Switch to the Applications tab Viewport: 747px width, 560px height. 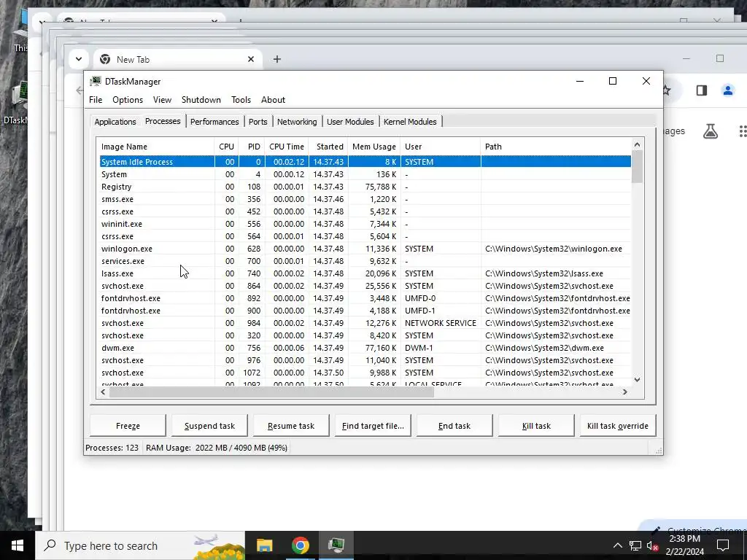coord(115,122)
